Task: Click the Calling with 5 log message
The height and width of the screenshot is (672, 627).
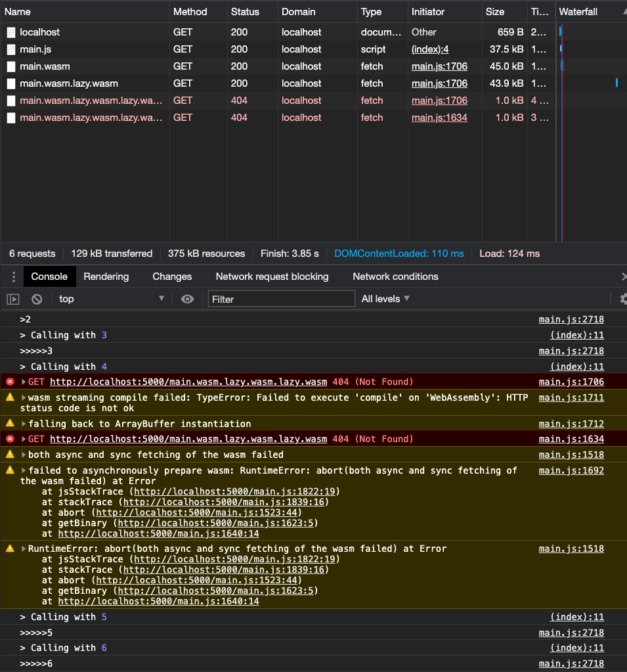Action: pyautogui.click(x=64, y=617)
